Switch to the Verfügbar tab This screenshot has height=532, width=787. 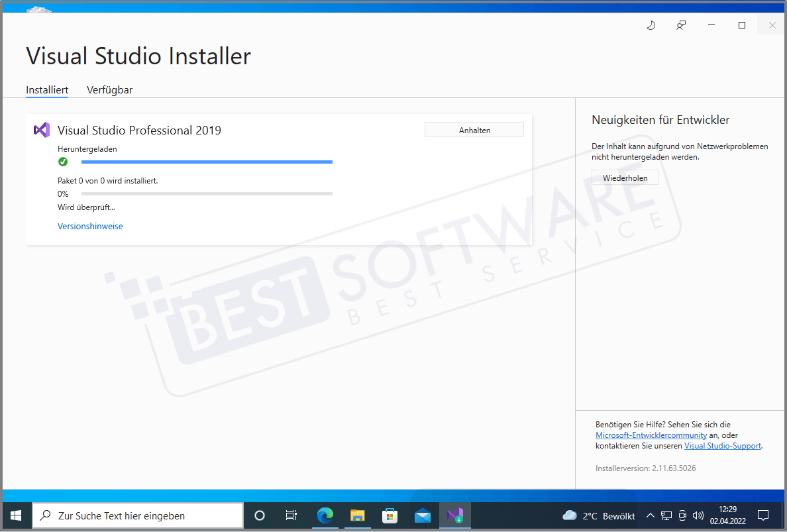coord(109,89)
